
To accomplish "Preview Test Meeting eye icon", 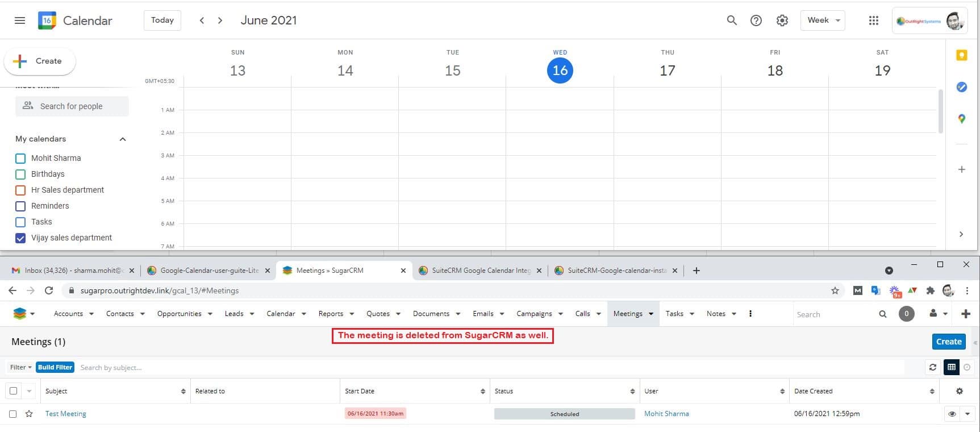I will pos(952,414).
